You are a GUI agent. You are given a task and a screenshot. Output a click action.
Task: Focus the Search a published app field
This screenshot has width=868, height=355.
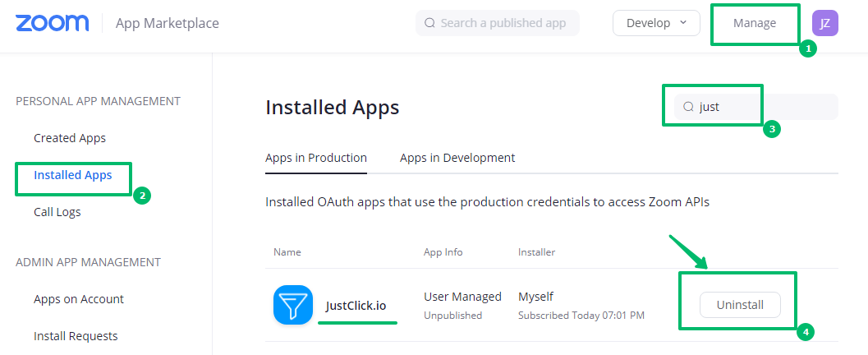(x=498, y=23)
